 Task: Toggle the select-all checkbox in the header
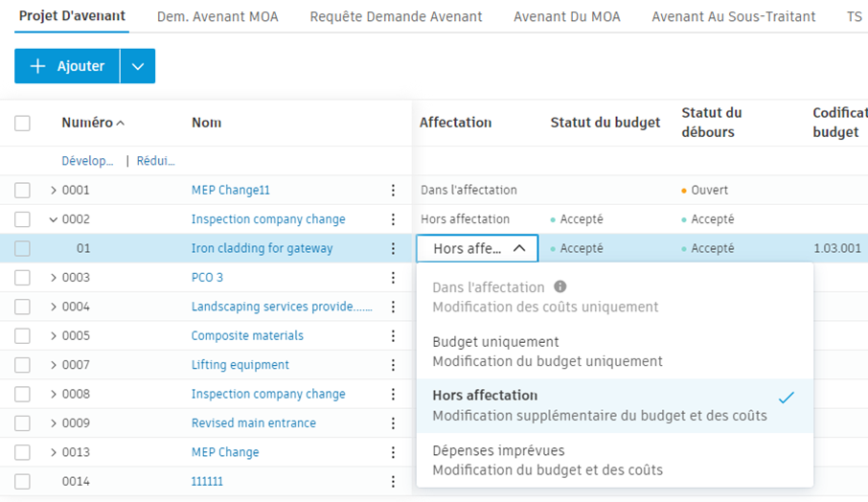click(23, 123)
